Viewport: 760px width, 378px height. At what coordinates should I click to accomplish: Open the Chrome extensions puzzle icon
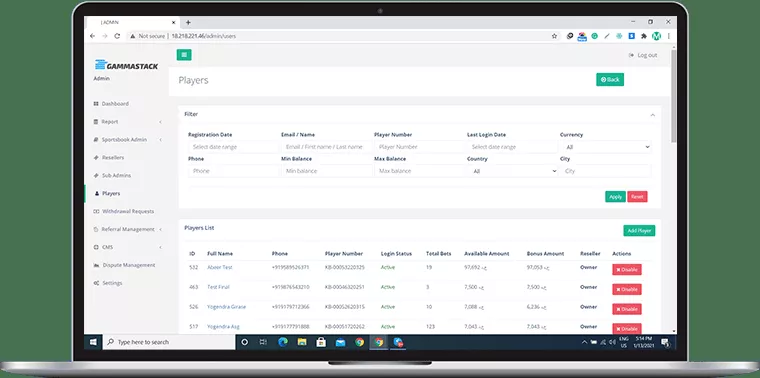point(644,36)
